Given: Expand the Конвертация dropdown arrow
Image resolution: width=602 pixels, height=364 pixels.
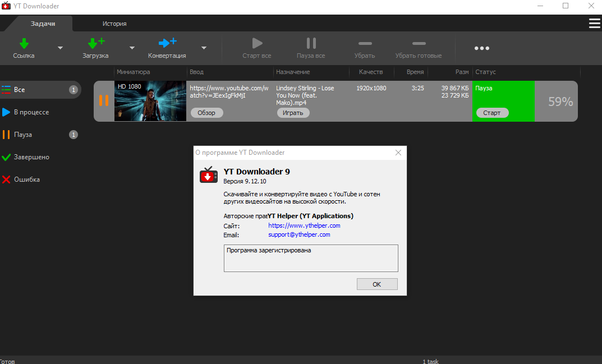Looking at the screenshot, I should (204, 48).
